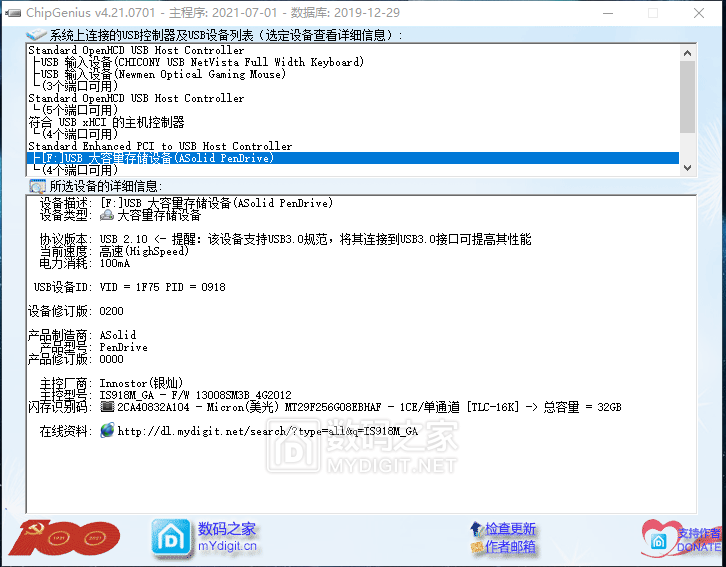Click device list scrollbar up arrow
The image size is (726, 567).
pyautogui.click(x=688, y=53)
